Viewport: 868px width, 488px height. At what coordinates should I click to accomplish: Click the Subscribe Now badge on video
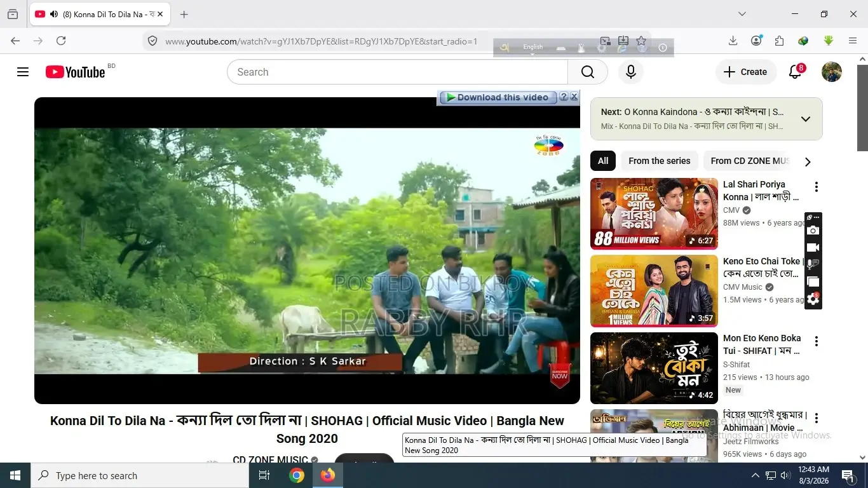[560, 375]
